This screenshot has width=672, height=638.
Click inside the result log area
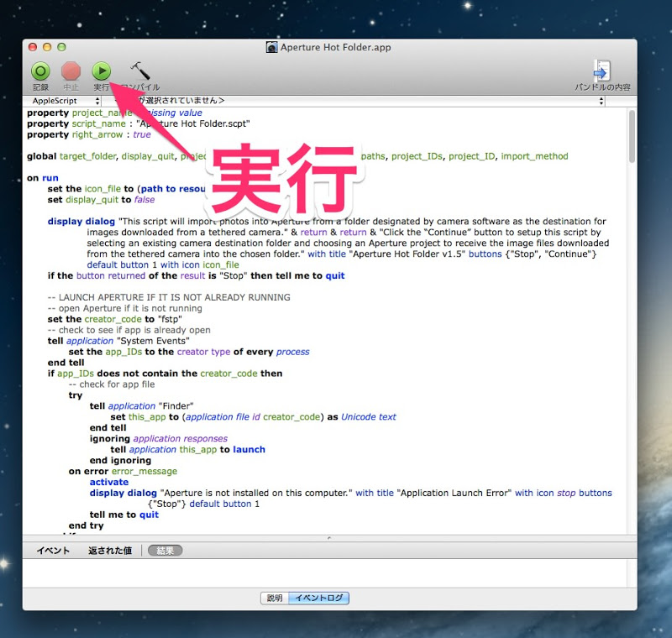coord(324,573)
